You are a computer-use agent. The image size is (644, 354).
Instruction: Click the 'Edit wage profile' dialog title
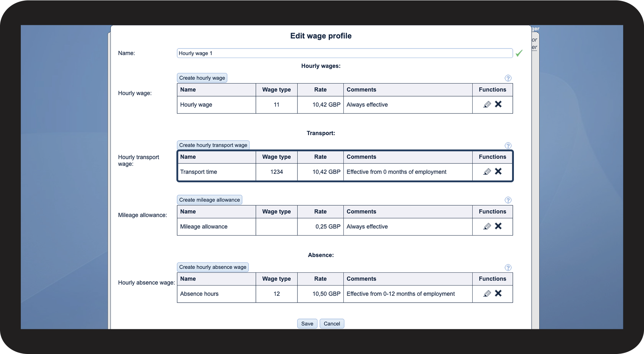321,36
